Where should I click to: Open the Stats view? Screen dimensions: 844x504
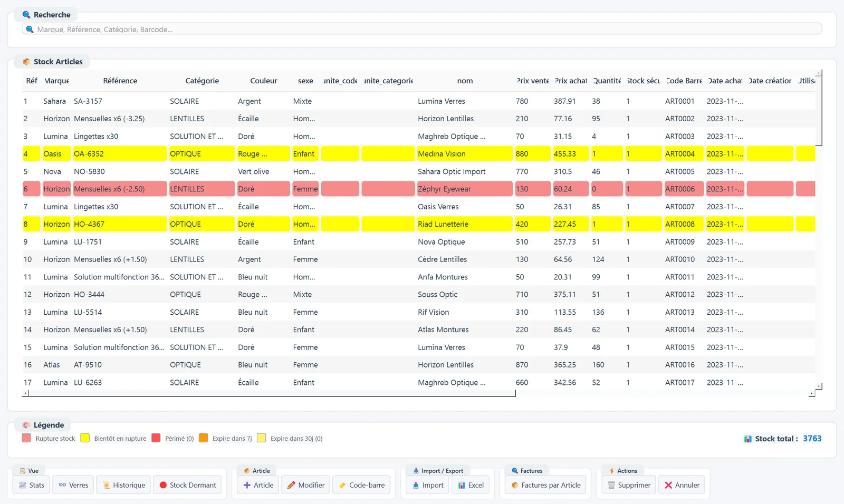point(32,485)
